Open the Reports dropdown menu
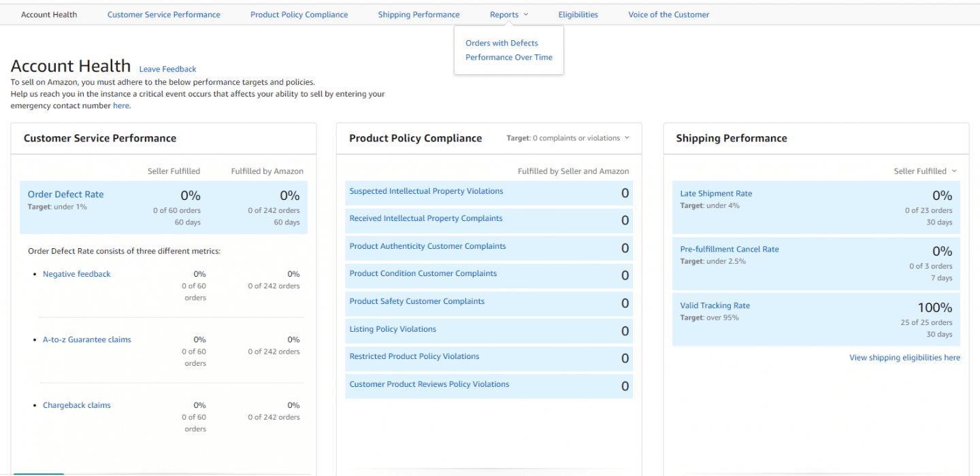This screenshot has height=476, width=980. point(508,14)
